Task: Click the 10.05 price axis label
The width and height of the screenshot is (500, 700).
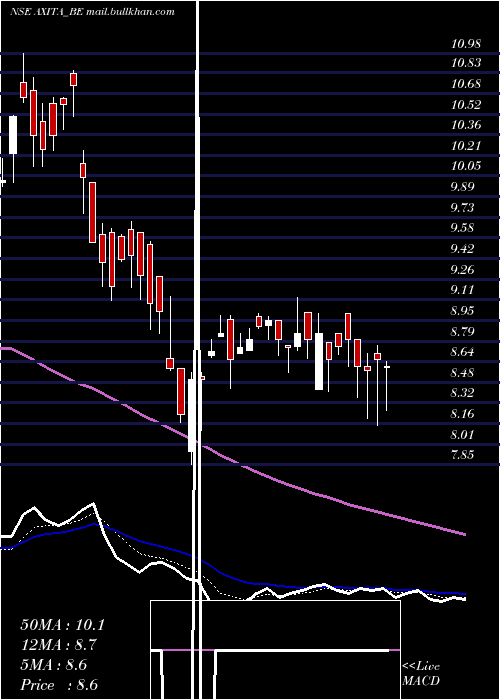Action: click(x=466, y=166)
